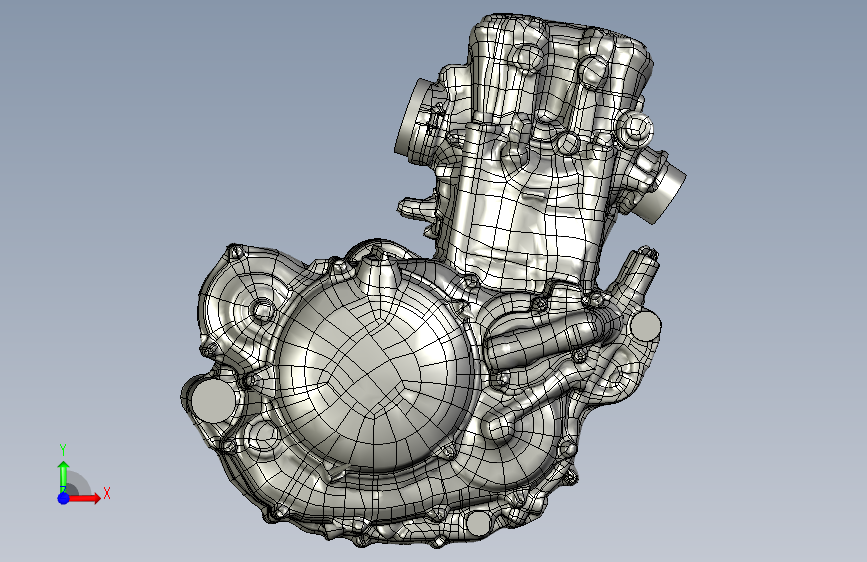Click the blue Z axis dot on triad
867x562 pixels.
64,498
